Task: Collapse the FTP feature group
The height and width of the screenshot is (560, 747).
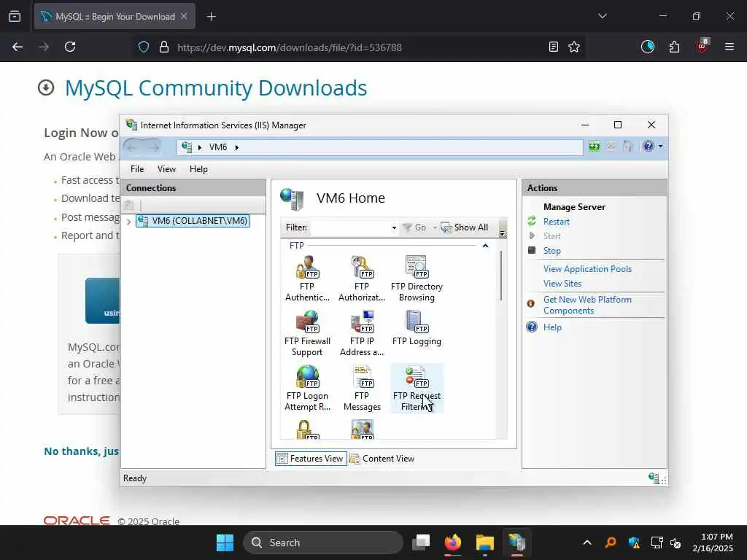Action: (485, 246)
